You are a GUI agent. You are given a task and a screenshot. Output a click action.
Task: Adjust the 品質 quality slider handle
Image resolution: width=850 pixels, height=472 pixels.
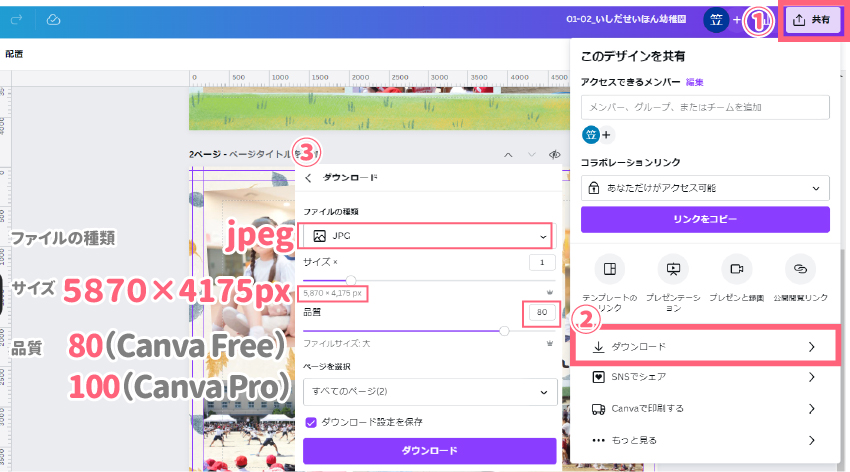tap(504, 331)
